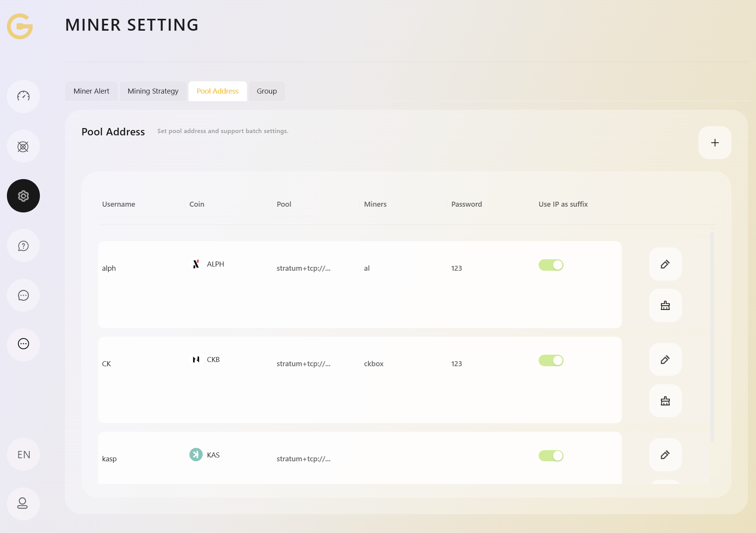This screenshot has width=756, height=533.
Task: Edit the alph pool entry
Action: [665, 264]
